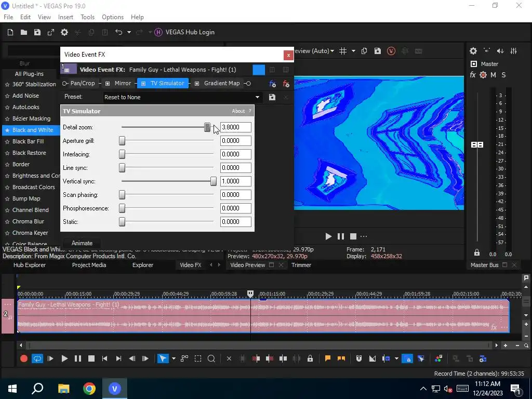This screenshot has width=532, height=399.
Task: Select the Zoom magnifier tool
Action: [211, 358]
